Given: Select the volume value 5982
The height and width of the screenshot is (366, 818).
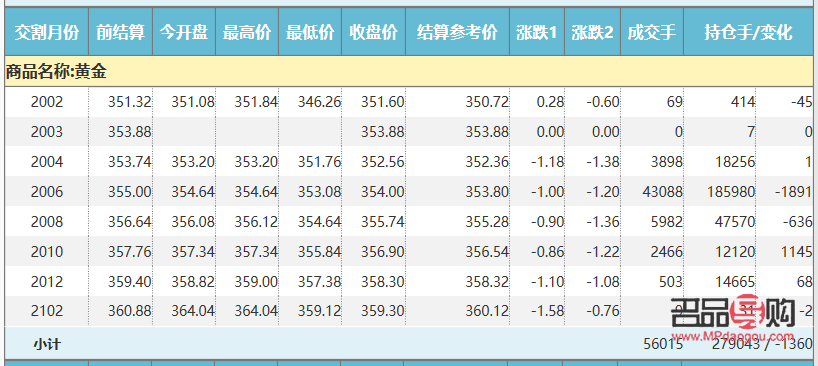Looking at the screenshot, I should coord(666,222).
